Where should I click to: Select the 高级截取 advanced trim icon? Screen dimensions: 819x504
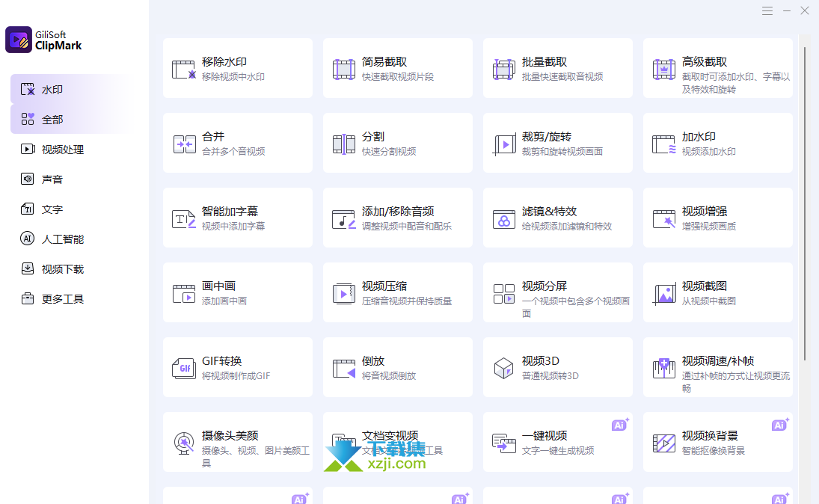tap(664, 70)
